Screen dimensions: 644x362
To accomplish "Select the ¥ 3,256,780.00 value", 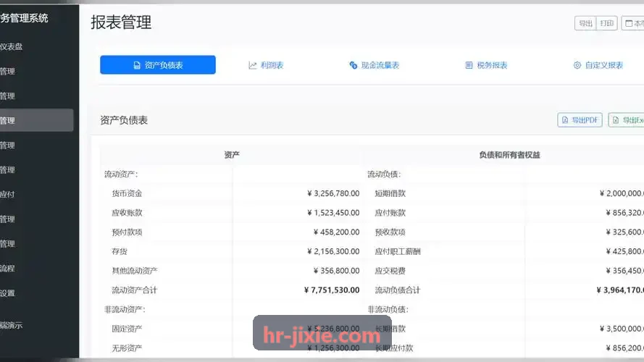I will coord(333,193).
